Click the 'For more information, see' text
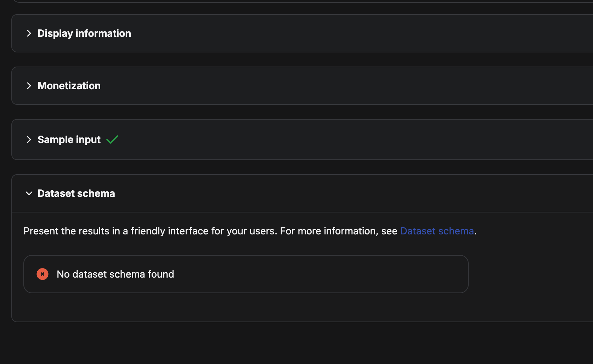 coord(338,231)
